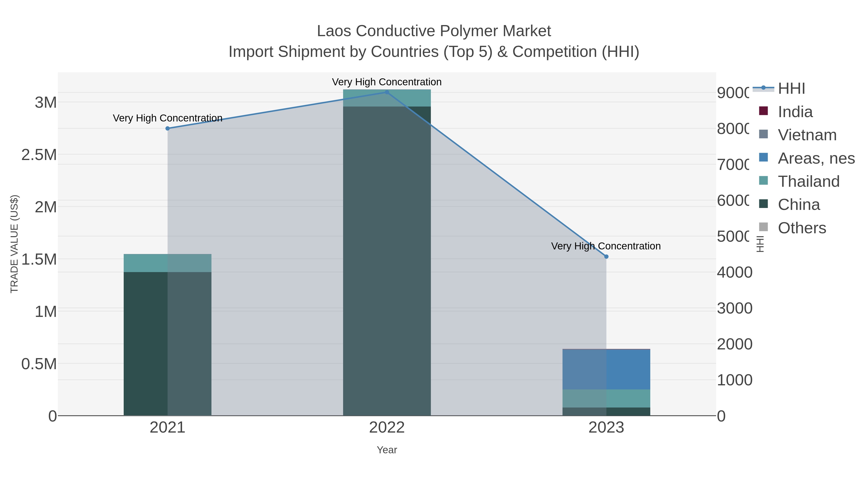The image size is (868, 488).
Task: Toggle the China legend entry
Action: click(x=789, y=205)
